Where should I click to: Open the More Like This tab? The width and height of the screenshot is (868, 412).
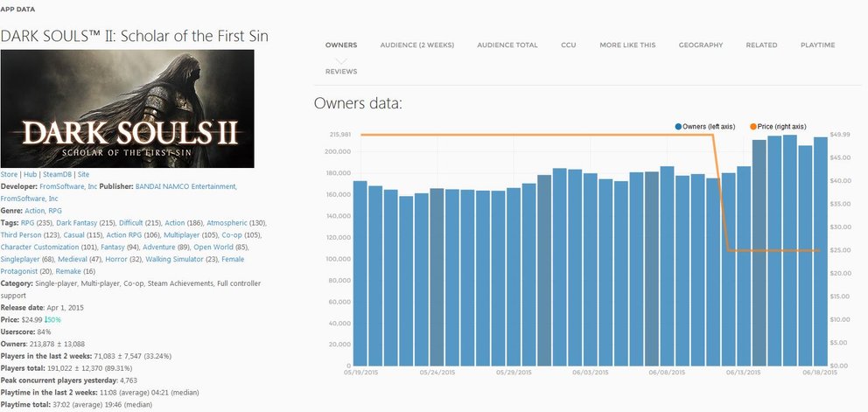627,45
